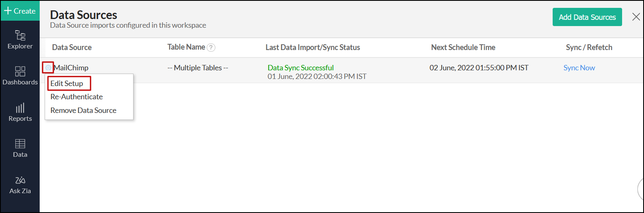Viewport: 644px width, 213px height.
Task: Select Edit Setup from the menu
Action: (x=67, y=84)
